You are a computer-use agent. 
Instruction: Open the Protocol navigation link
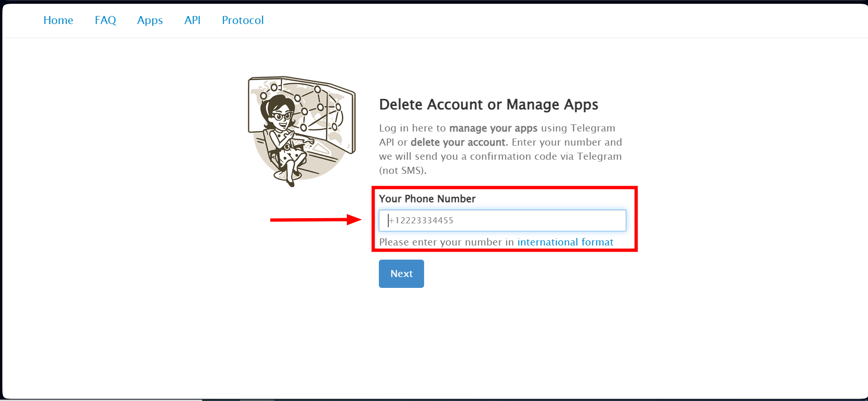pos(243,20)
